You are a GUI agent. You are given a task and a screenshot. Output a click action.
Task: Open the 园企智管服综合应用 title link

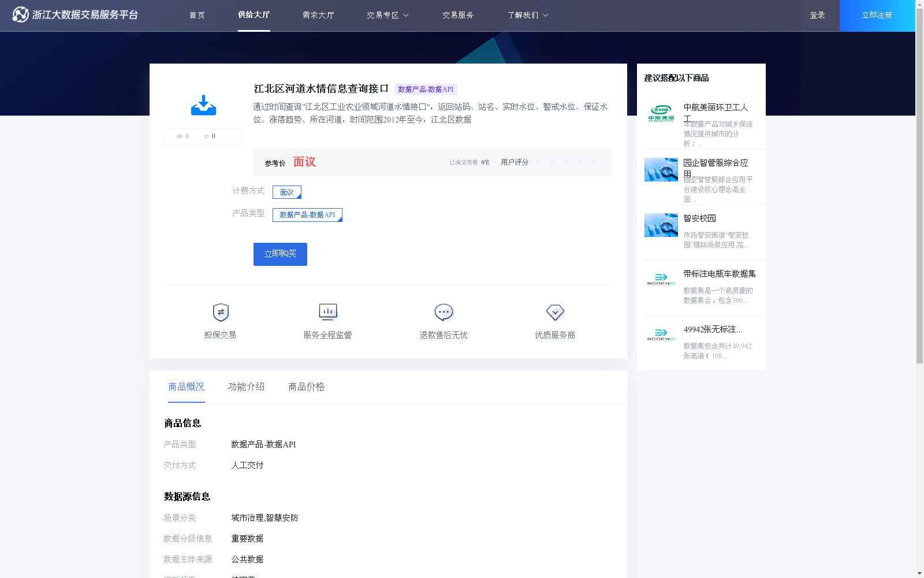click(716, 168)
